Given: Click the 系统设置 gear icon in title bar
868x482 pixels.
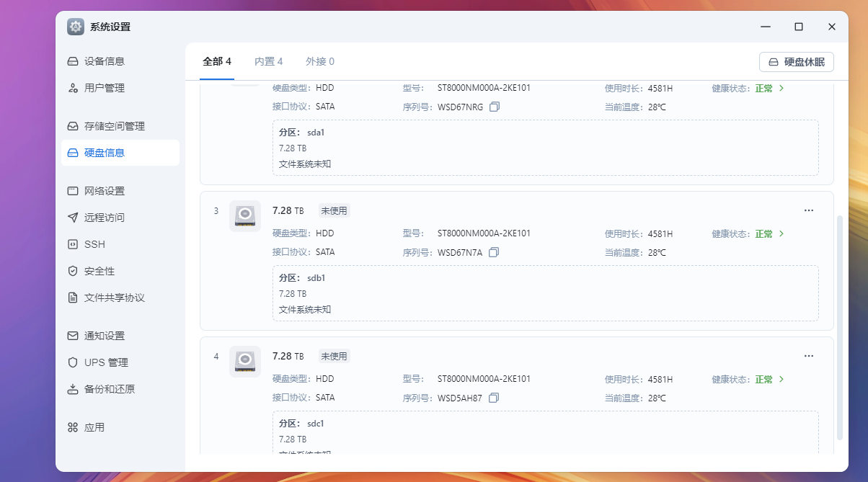Looking at the screenshot, I should pos(76,27).
